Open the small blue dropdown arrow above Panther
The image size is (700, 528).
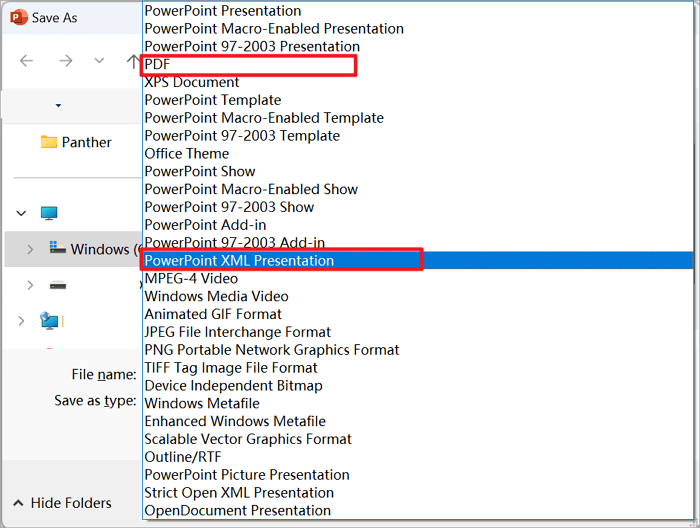(58, 105)
